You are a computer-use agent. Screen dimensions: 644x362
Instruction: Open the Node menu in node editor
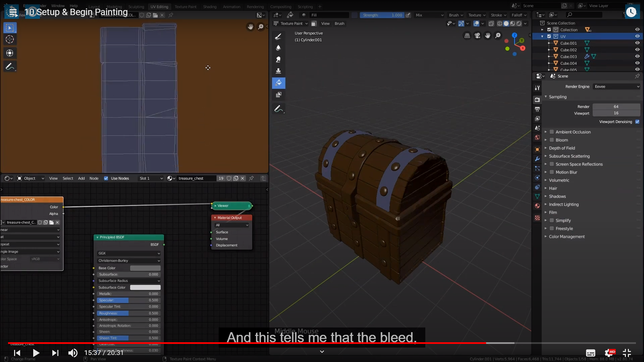94,178
